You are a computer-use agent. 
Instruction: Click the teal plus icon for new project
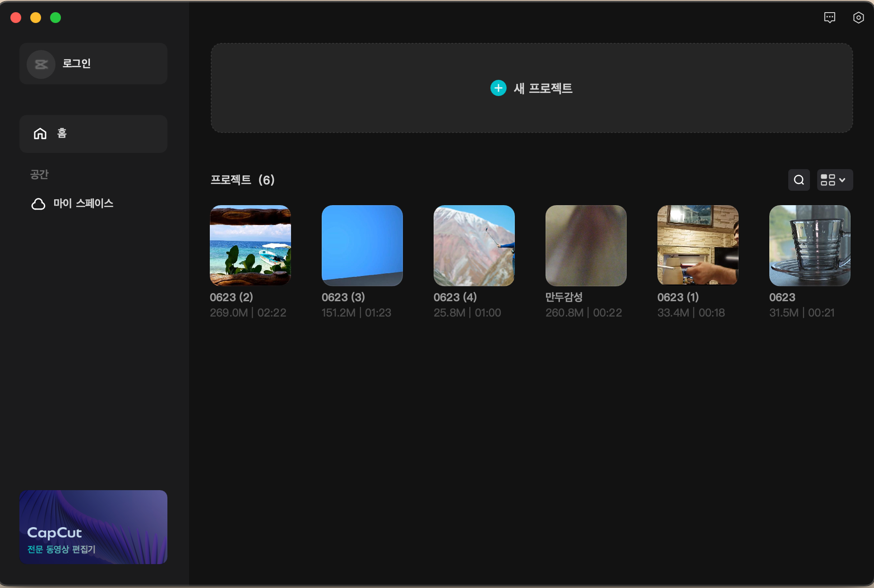498,88
